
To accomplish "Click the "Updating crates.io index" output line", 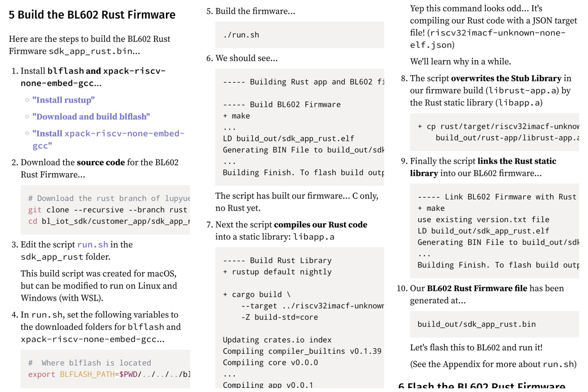I will 277,340.
